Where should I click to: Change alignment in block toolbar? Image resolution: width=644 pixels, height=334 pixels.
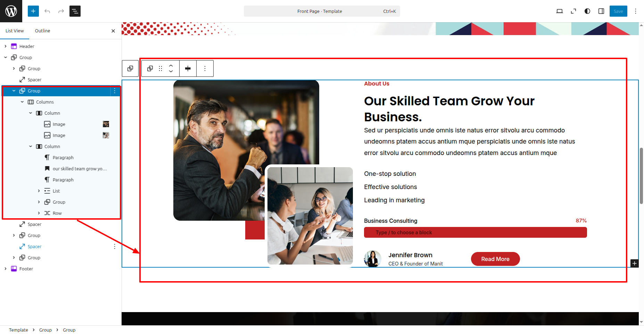click(188, 68)
